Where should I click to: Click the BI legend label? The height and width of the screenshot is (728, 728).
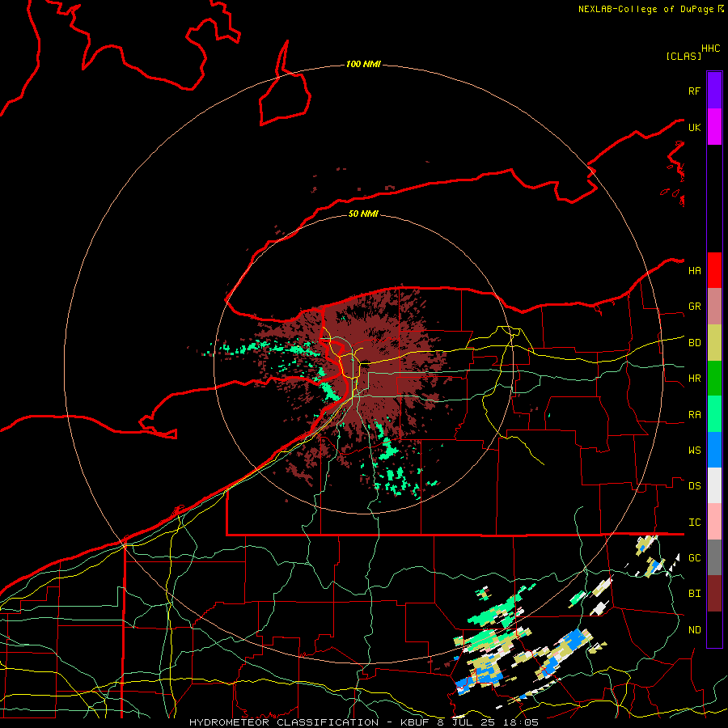pos(694,594)
